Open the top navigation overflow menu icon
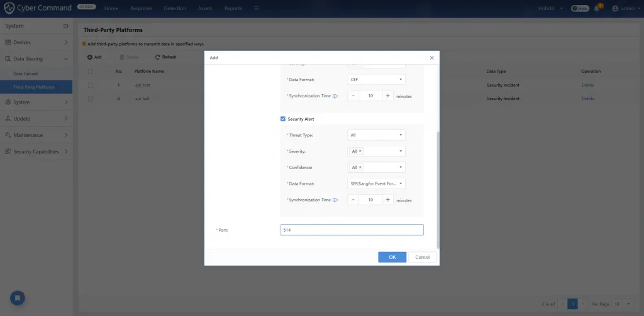 (257, 8)
